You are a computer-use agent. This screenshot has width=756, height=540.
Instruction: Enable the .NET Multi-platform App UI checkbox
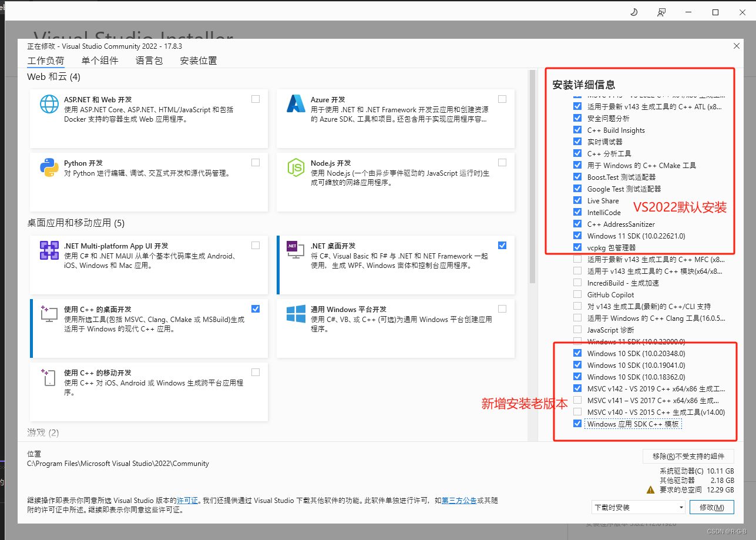[x=256, y=245]
